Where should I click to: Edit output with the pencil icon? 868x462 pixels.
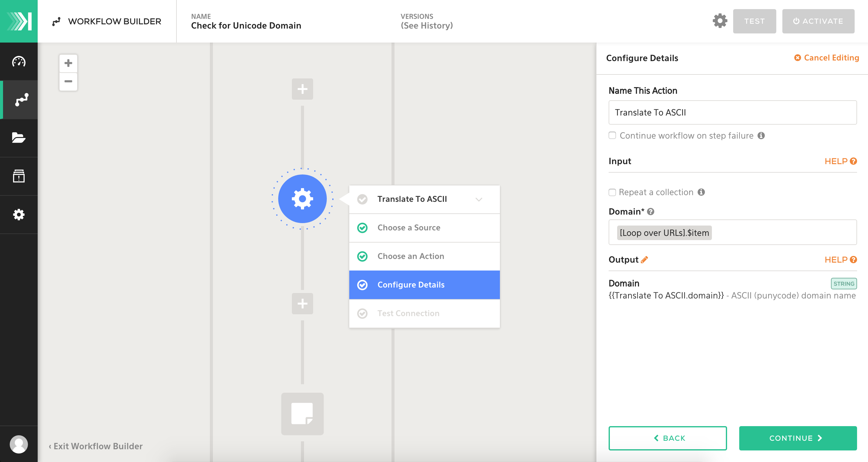pyautogui.click(x=644, y=260)
